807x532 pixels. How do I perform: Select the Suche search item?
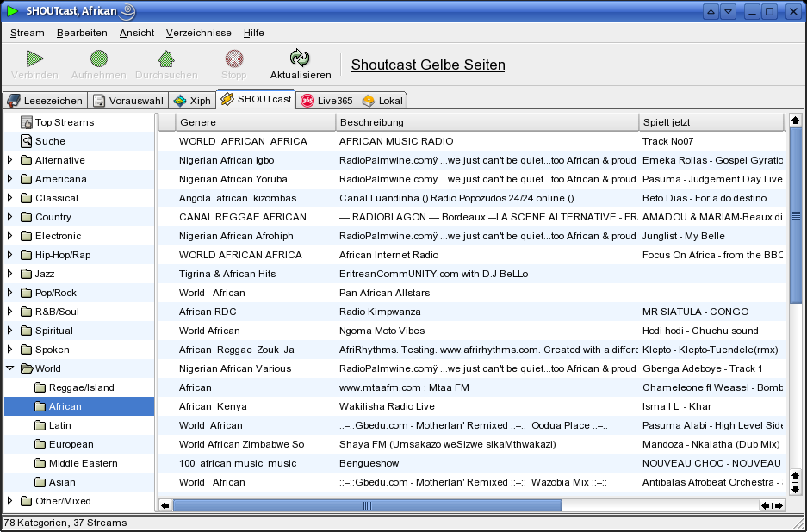[x=50, y=141]
